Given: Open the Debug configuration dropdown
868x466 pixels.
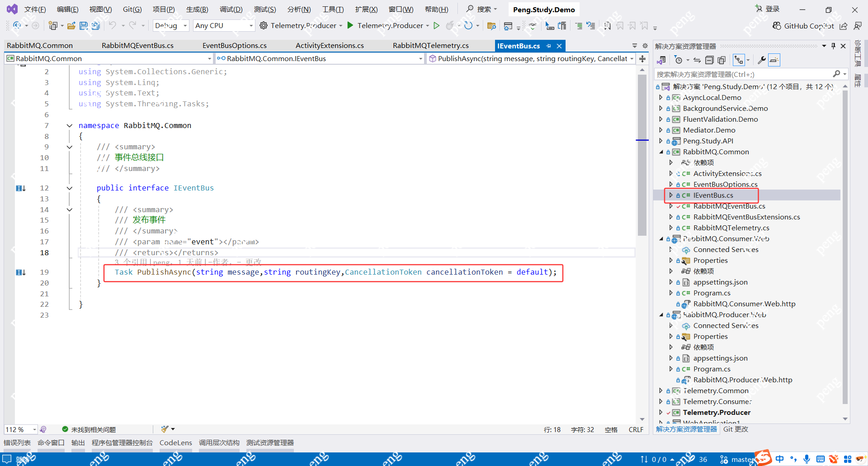Looking at the screenshot, I should click(x=171, y=26).
